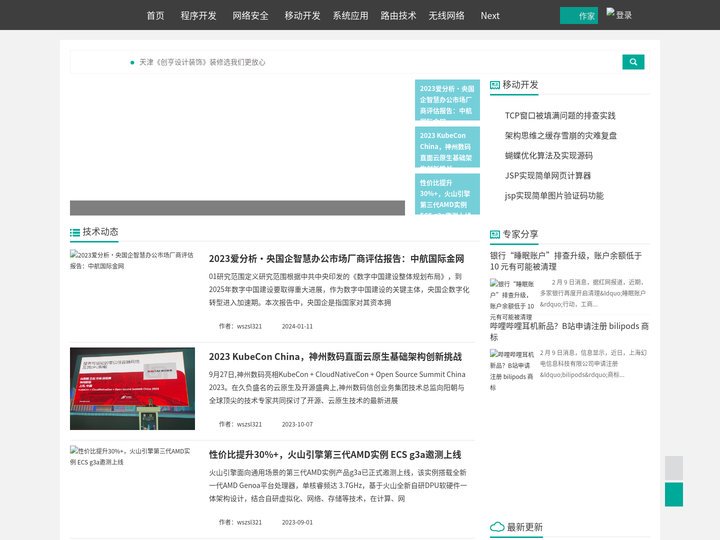The image size is (720, 540).
Task: Click the 2023爱分析 article summary text
Action: 339,289
